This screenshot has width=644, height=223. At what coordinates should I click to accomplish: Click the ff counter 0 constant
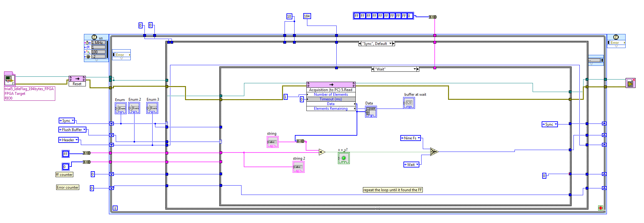(x=93, y=174)
